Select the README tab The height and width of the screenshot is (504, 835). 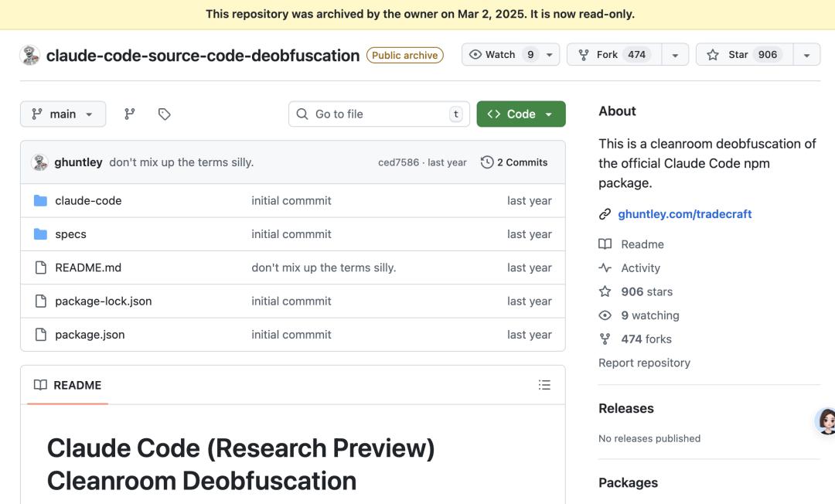click(x=68, y=385)
